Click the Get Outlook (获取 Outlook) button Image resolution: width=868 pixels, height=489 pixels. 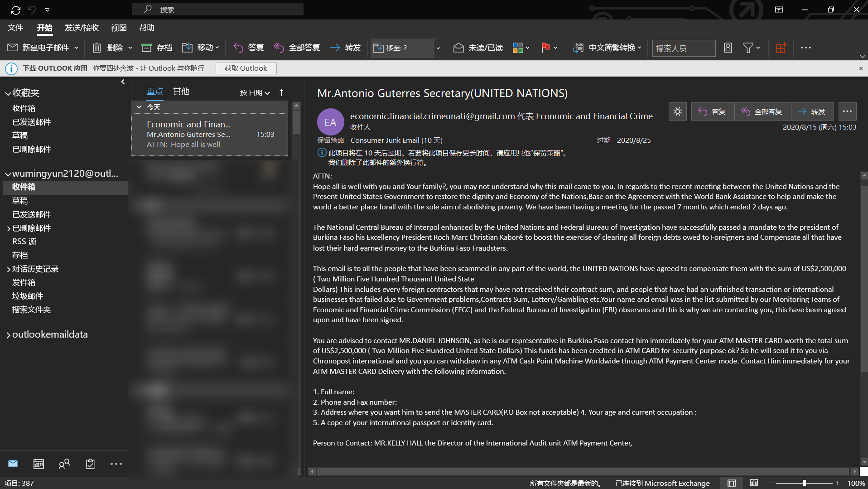(246, 68)
